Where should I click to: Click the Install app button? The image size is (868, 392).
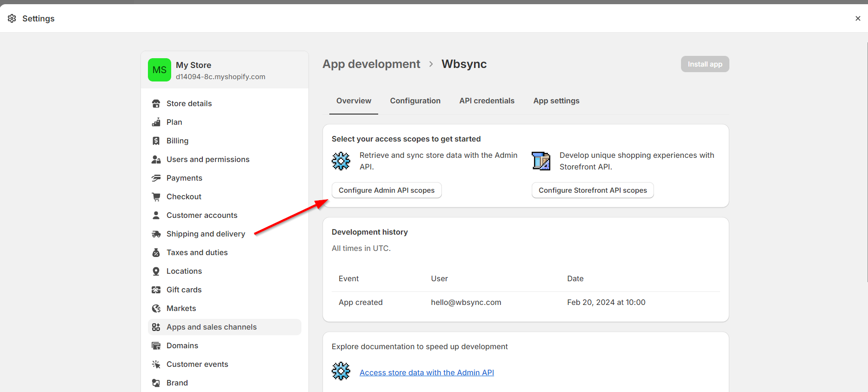coord(704,64)
